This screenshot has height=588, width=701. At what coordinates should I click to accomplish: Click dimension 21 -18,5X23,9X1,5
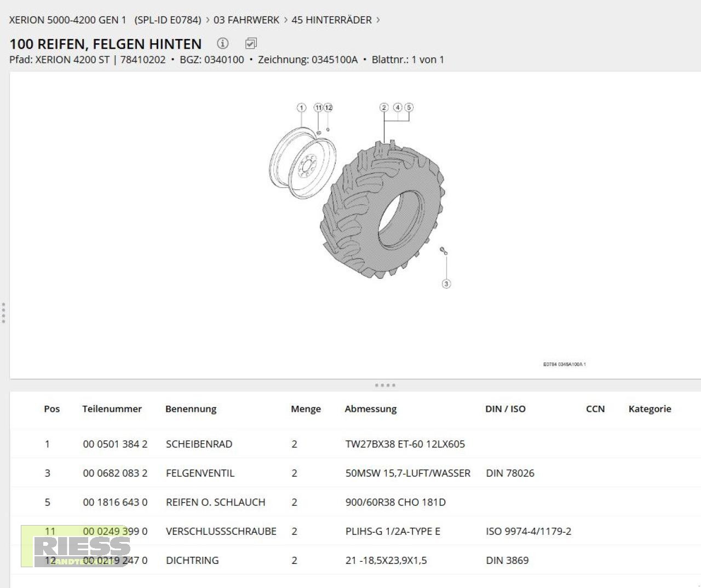point(386,560)
